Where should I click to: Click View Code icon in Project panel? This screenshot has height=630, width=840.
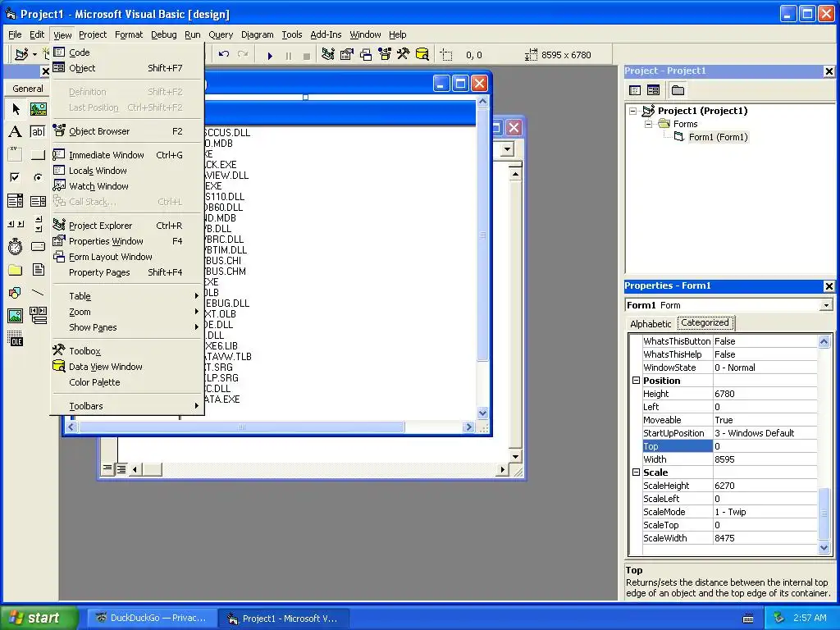(635, 90)
